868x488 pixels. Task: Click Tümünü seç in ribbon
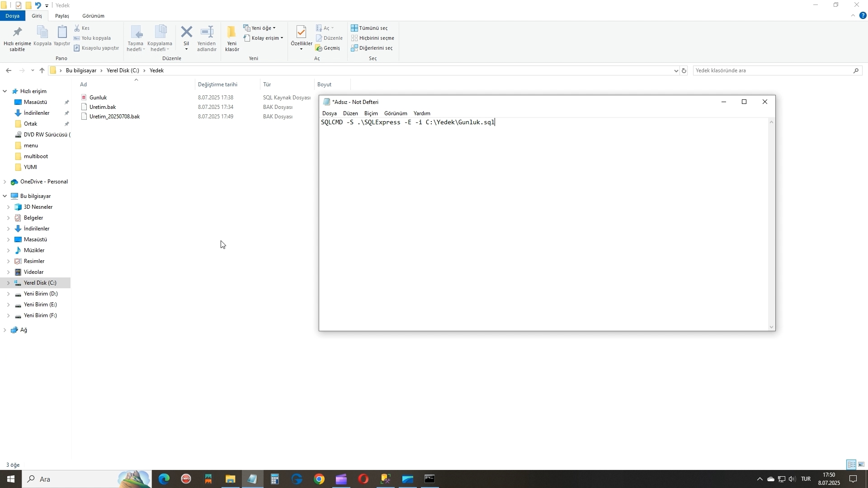click(369, 28)
